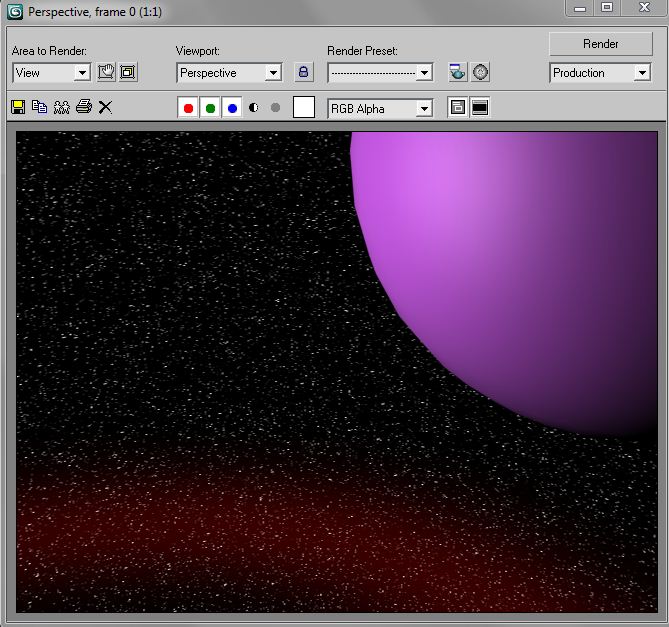Open Render Setup teapot icon
The width and height of the screenshot is (669, 627).
(458, 73)
